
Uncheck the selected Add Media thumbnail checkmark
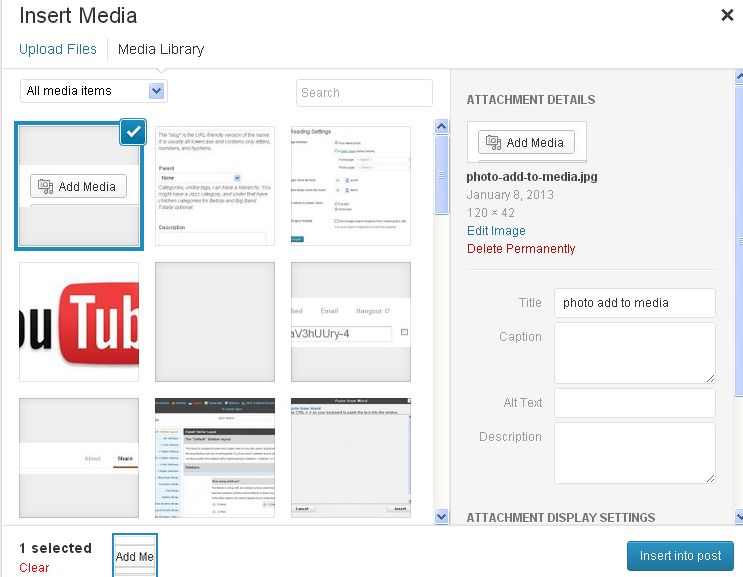pyautogui.click(x=133, y=132)
